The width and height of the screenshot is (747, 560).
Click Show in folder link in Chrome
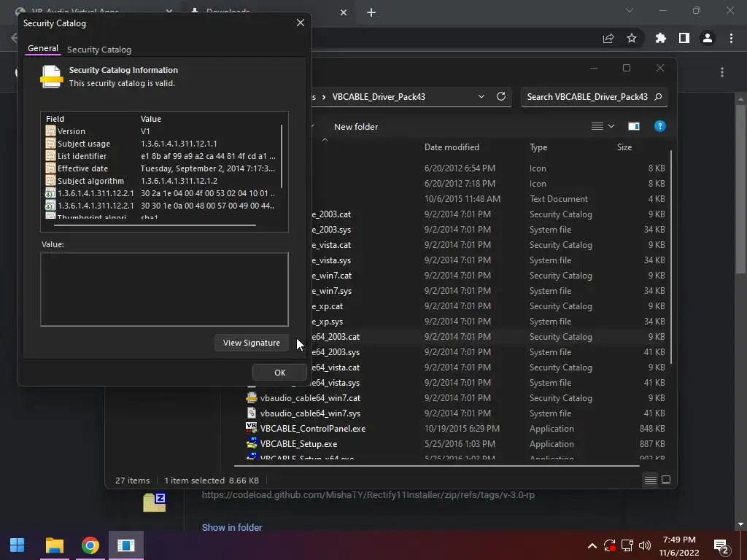click(x=231, y=528)
